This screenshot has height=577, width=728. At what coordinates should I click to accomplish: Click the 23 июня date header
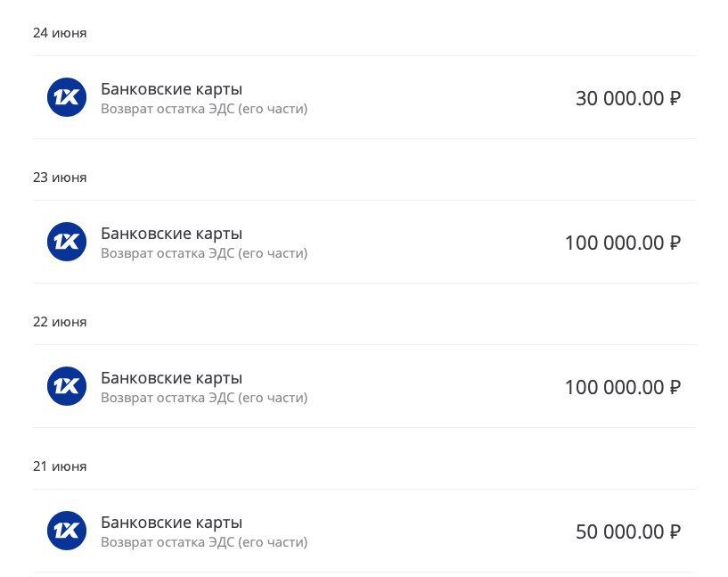tap(60, 177)
